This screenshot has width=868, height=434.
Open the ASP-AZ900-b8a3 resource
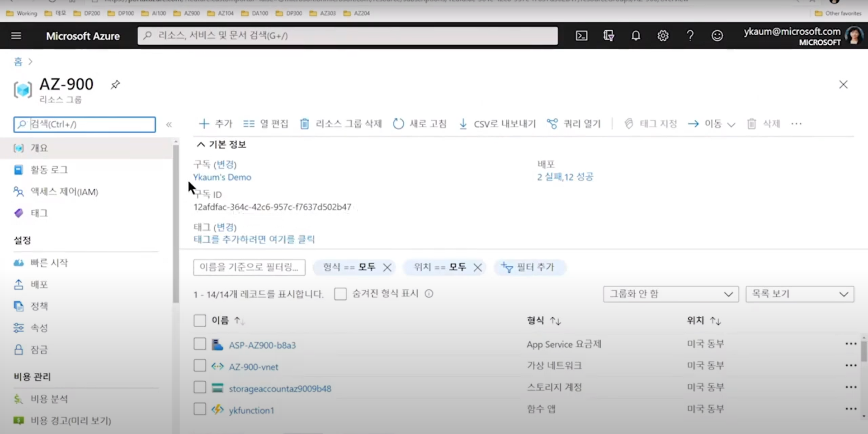pyautogui.click(x=262, y=345)
